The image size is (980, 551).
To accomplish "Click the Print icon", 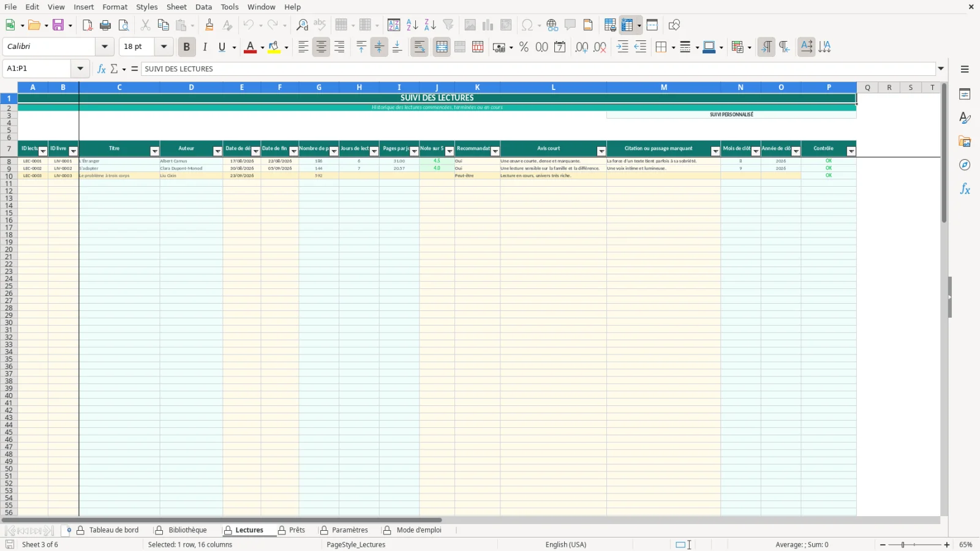I will 105,25.
